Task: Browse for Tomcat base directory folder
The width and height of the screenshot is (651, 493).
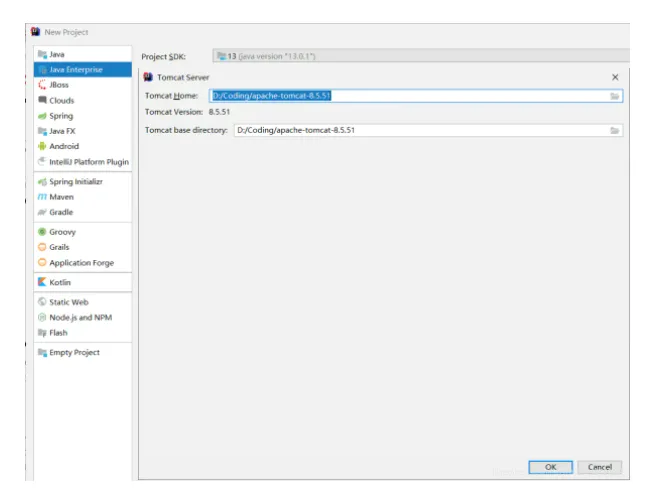Action: (x=614, y=131)
